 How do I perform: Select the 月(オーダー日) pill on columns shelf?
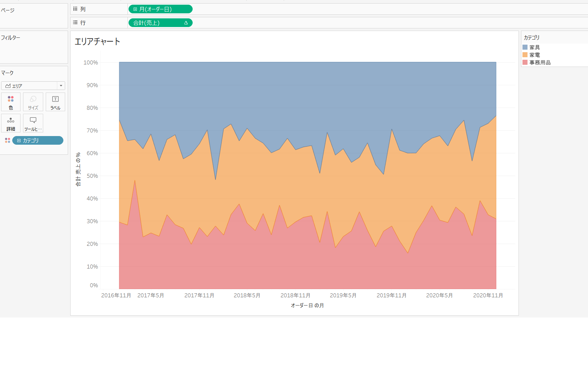(161, 9)
